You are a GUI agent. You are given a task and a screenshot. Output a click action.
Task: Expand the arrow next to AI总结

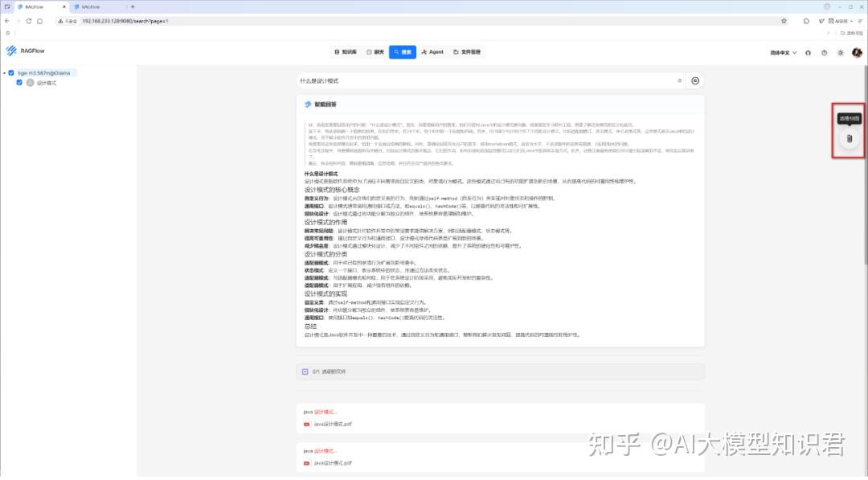click(x=851, y=21)
